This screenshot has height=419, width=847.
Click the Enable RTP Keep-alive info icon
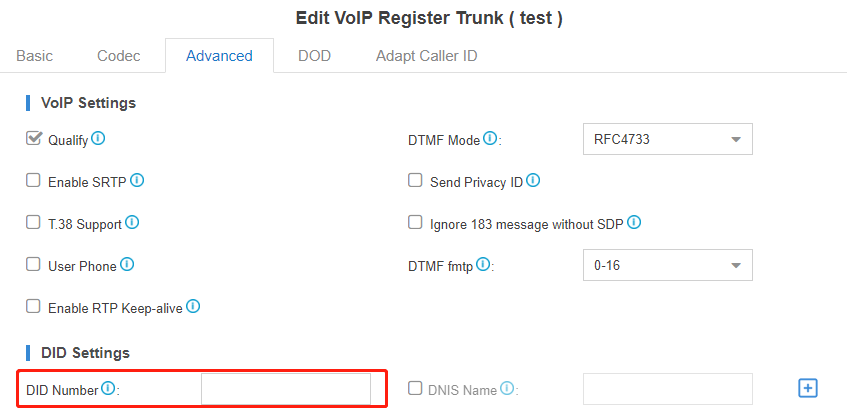click(x=193, y=307)
